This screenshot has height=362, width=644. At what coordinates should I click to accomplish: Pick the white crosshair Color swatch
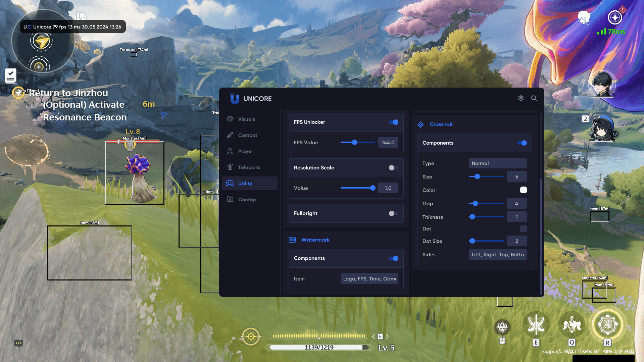pos(523,190)
